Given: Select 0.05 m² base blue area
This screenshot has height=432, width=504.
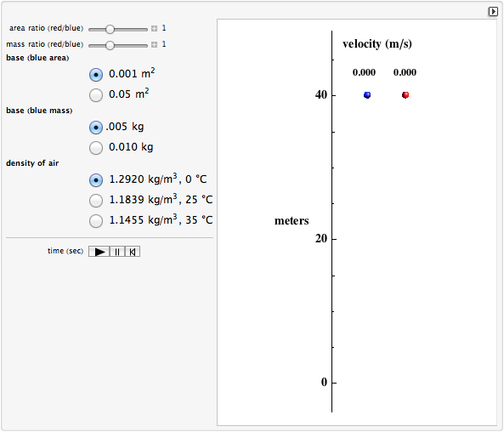Looking at the screenshot, I should pyautogui.click(x=96, y=95).
